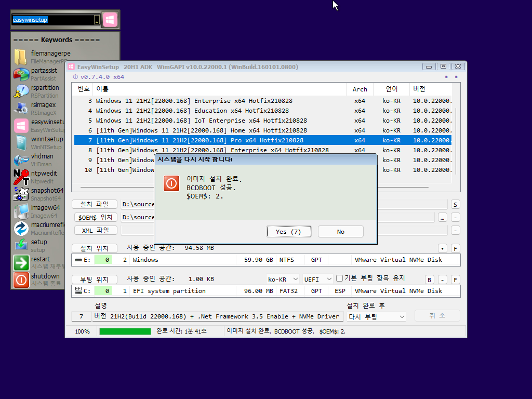The width and height of the screenshot is (532, 399).
Task: Click the Arch column header
Action: click(360, 89)
